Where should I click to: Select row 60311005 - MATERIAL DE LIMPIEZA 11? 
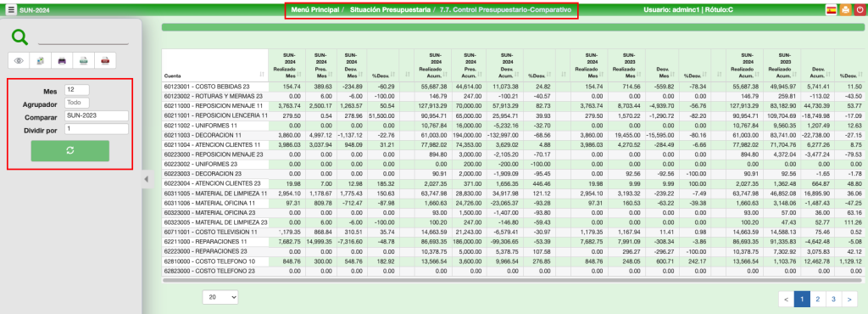coord(512,193)
